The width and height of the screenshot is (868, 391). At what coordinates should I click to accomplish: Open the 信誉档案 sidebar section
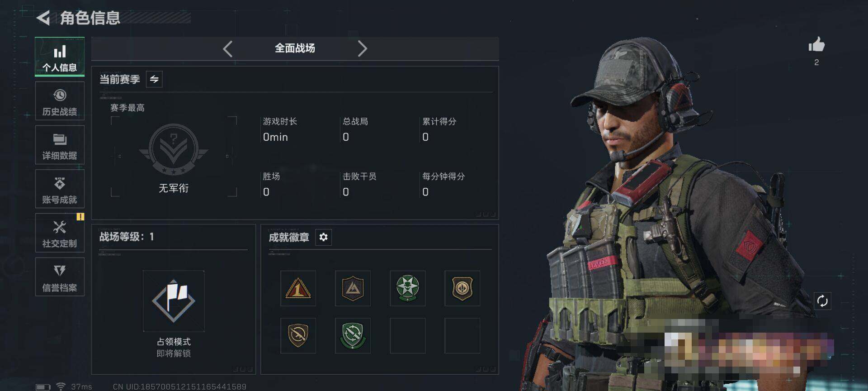(60, 277)
